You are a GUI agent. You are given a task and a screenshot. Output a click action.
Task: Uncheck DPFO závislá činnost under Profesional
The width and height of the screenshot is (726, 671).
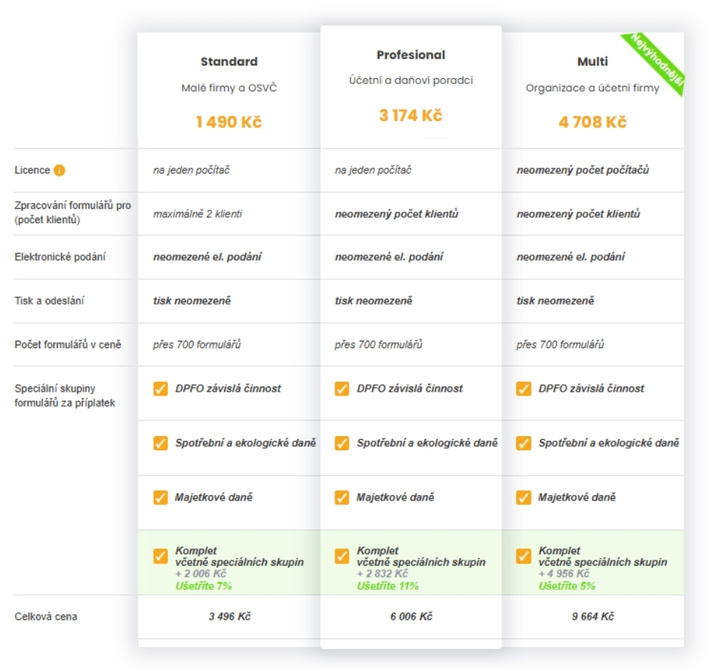[342, 388]
